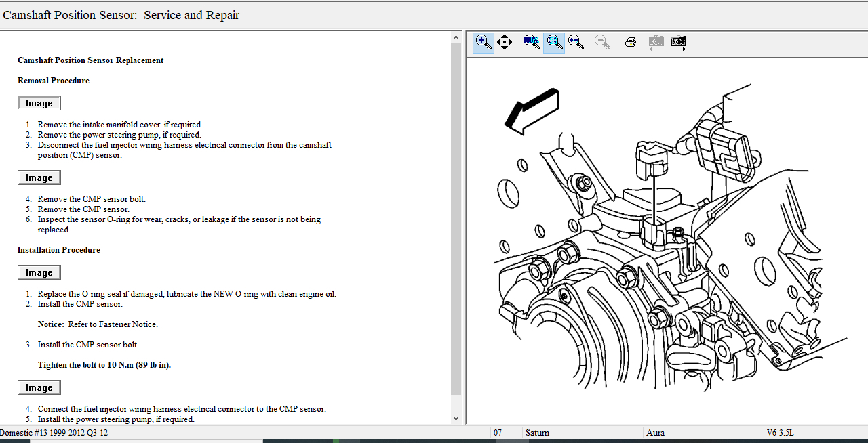This screenshot has width=868, height=443.
Task: Click the 'Installation Procedure' heading
Action: pos(59,250)
